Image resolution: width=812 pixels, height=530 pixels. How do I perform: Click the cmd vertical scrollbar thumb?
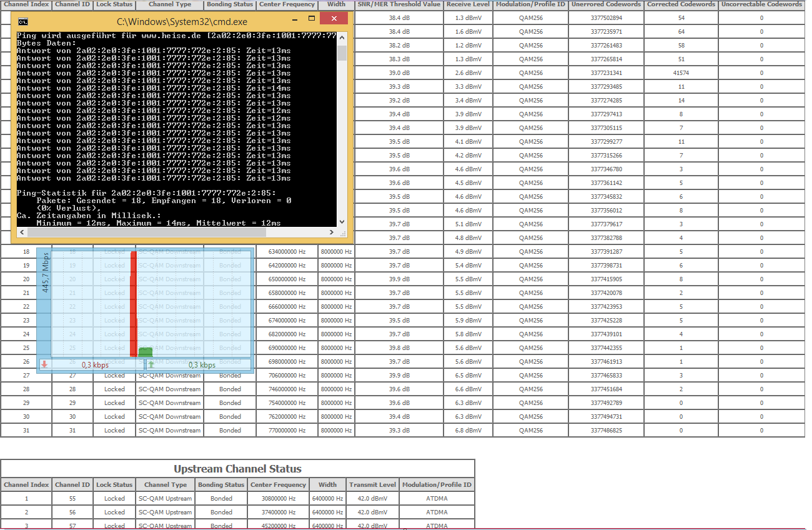(342, 52)
